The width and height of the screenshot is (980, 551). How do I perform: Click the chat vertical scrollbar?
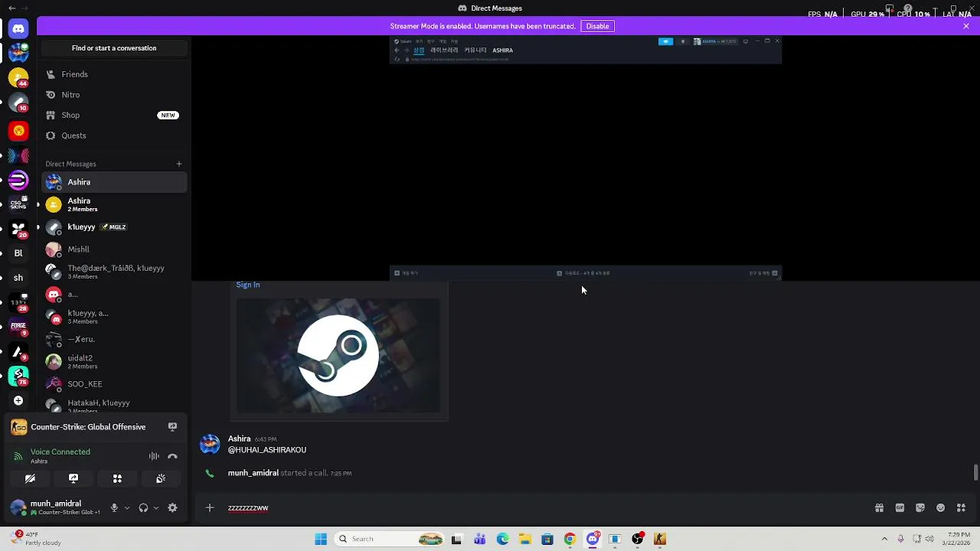click(x=975, y=472)
